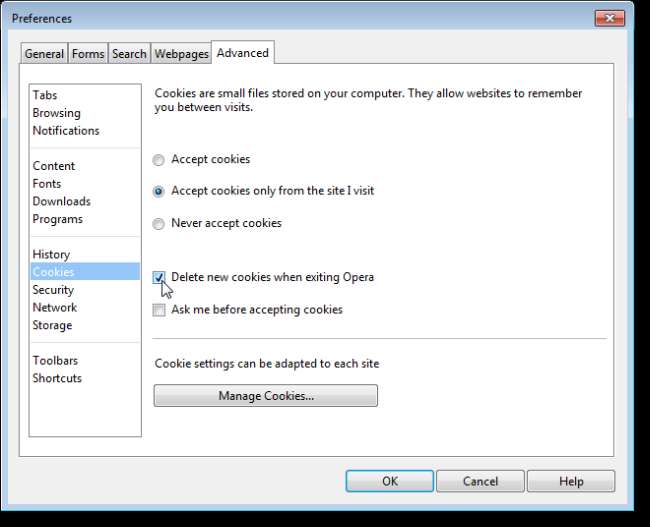Enable Ask me before accepting cookies
Image resolution: width=650 pixels, height=527 pixels.
[x=159, y=310]
